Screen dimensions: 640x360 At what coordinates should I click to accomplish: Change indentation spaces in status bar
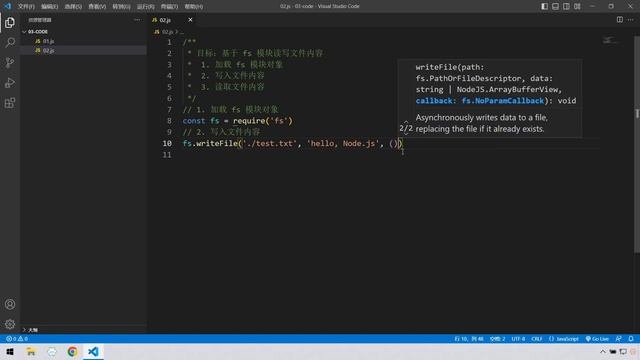click(498, 339)
